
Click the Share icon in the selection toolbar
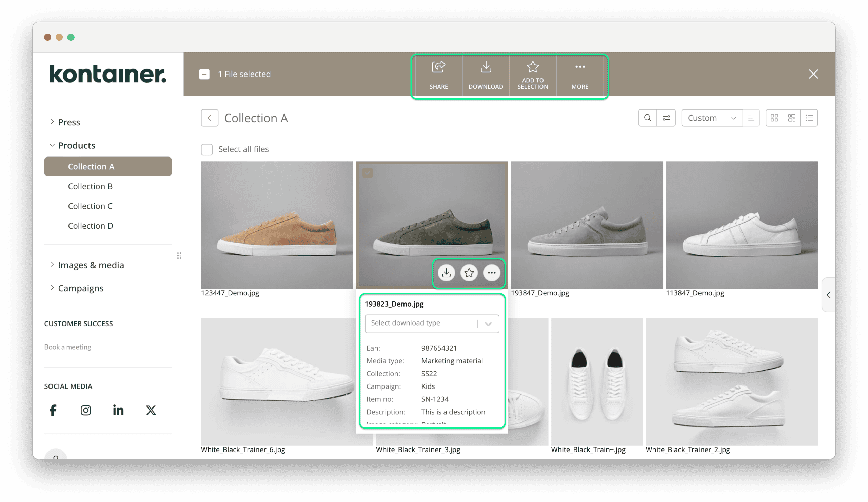click(438, 75)
